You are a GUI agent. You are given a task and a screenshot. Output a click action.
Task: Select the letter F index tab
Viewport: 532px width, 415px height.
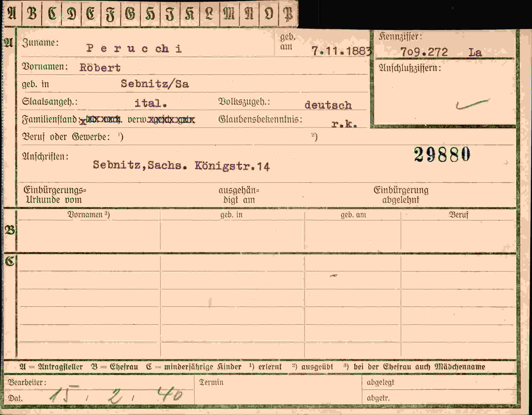coord(111,14)
